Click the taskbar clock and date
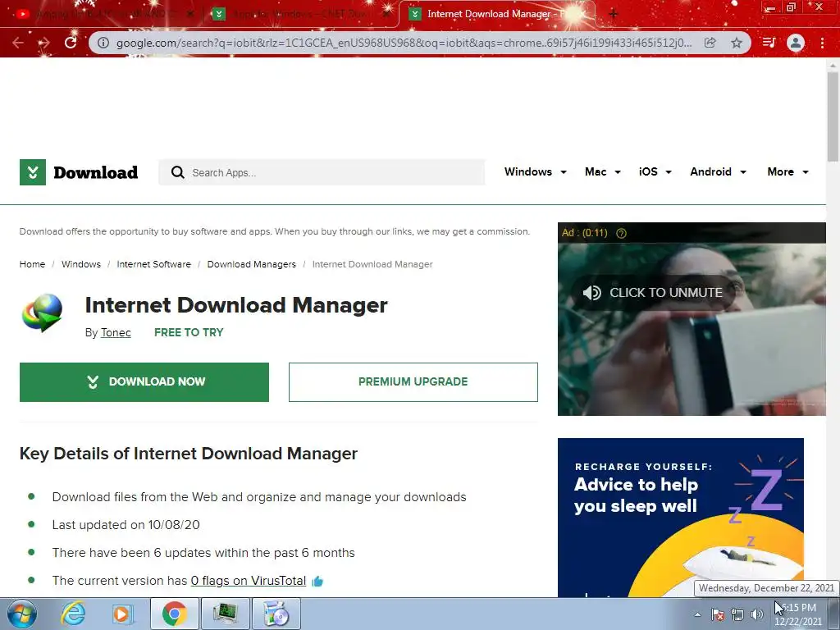The width and height of the screenshot is (840, 630). pos(798,614)
